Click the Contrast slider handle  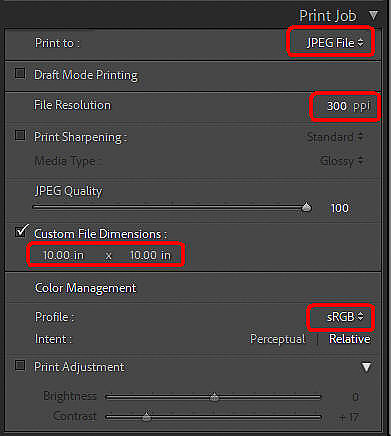click(x=146, y=417)
